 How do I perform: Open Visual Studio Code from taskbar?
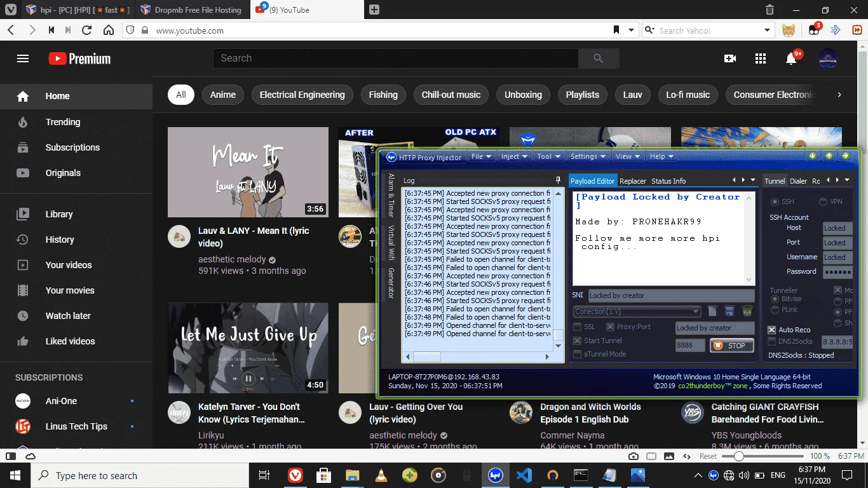coord(524,475)
